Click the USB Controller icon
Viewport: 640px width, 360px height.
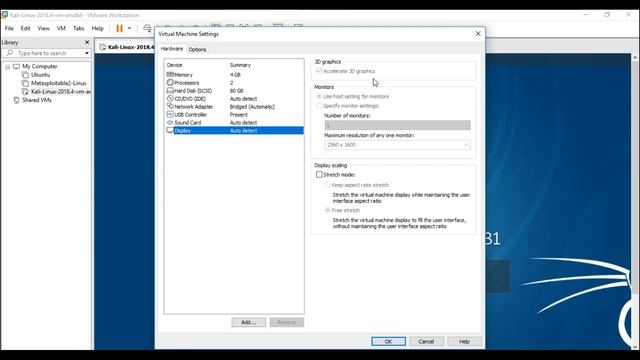[x=170, y=114]
